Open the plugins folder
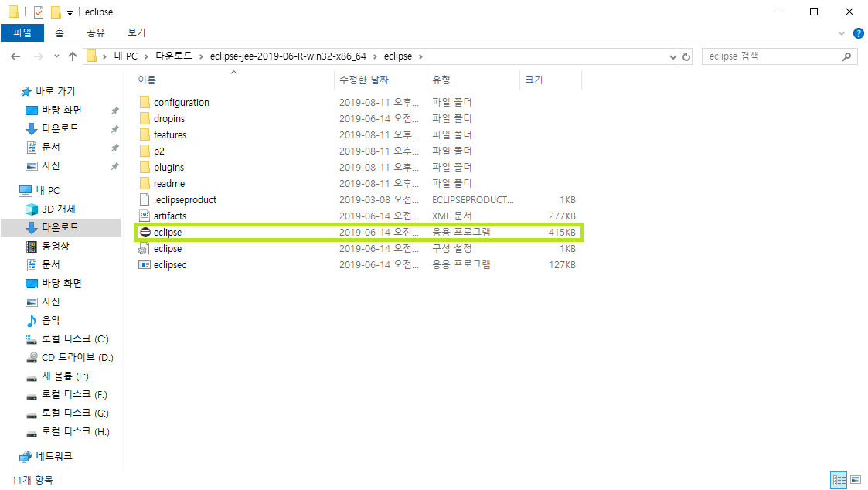 tap(168, 167)
